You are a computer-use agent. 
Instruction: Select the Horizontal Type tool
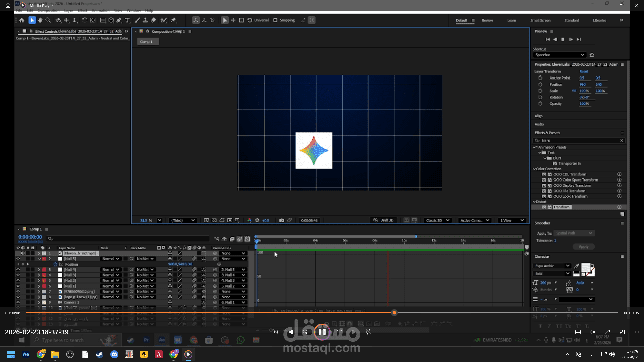(x=127, y=20)
